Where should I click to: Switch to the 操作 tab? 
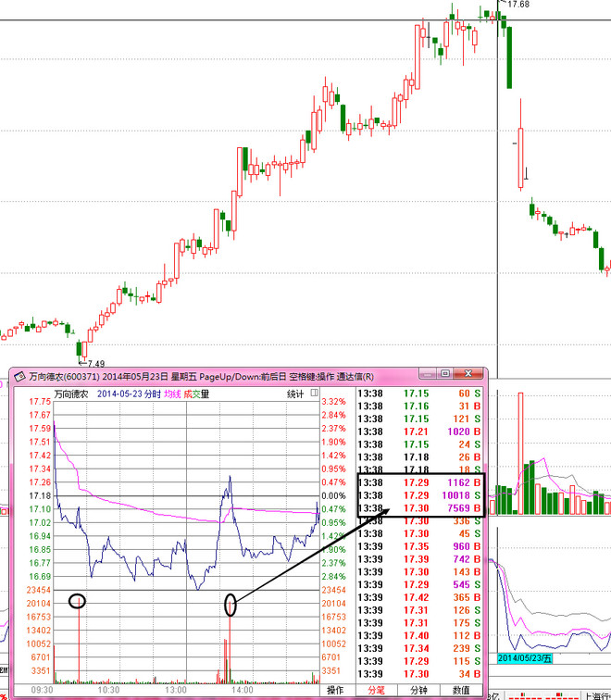(x=335, y=690)
